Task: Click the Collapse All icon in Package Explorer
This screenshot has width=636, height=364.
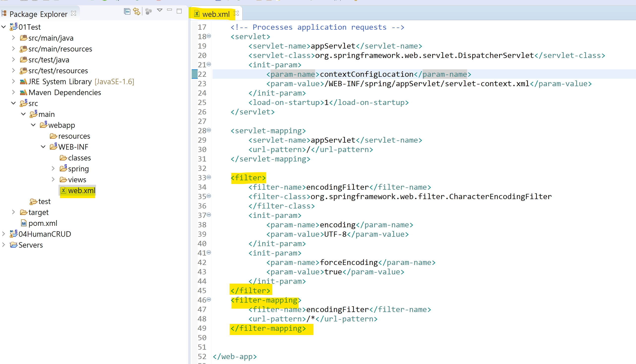Action: click(127, 11)
